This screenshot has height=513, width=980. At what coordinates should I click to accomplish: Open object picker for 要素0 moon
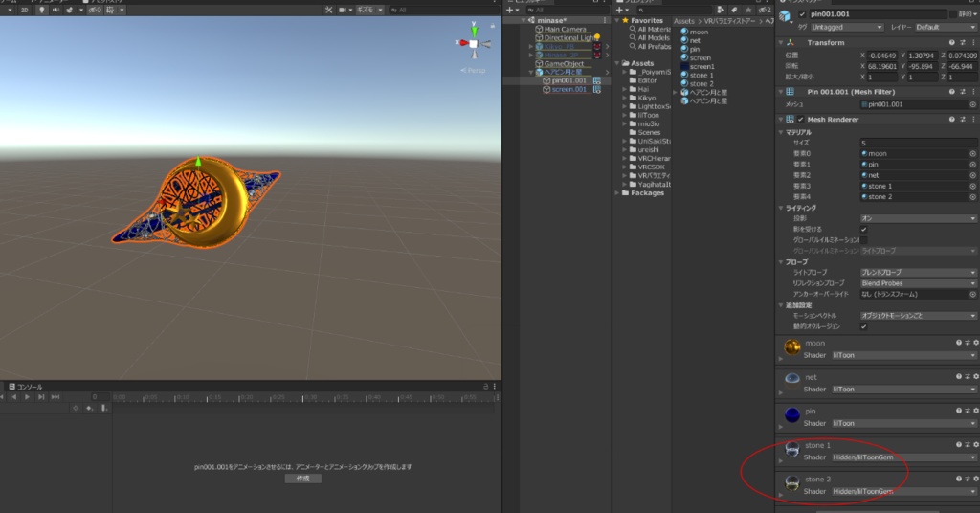point(972,154)
